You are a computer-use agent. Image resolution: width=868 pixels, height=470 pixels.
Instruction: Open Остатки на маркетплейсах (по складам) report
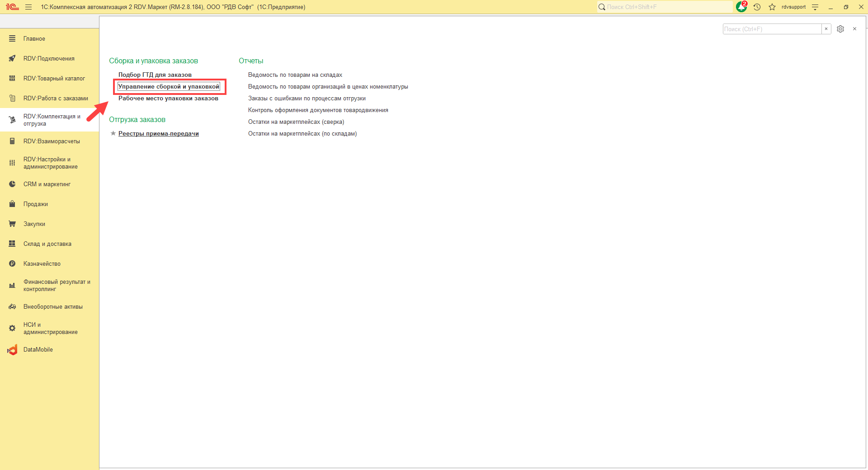point(302,134)
